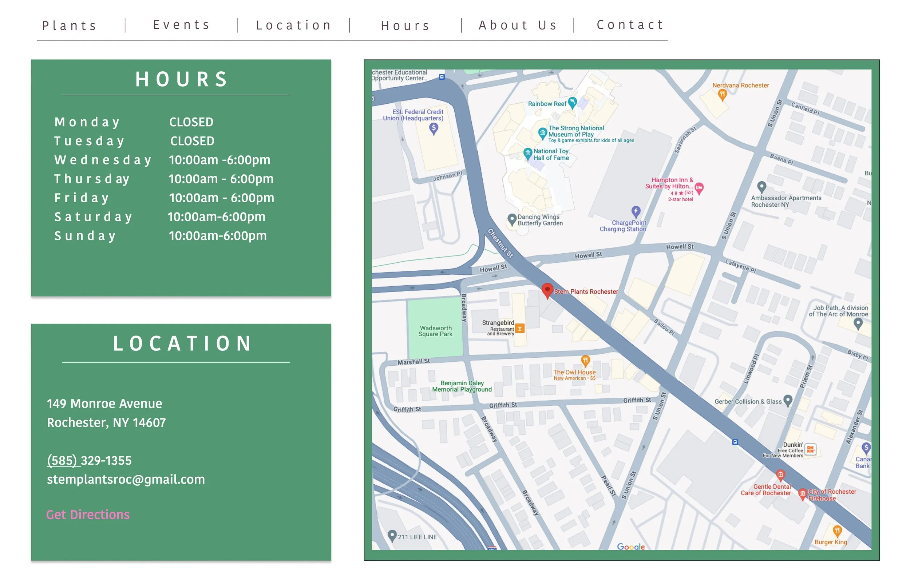Click the Get Directions link
Screen dimensions: 910x588
tap(88, 514)
